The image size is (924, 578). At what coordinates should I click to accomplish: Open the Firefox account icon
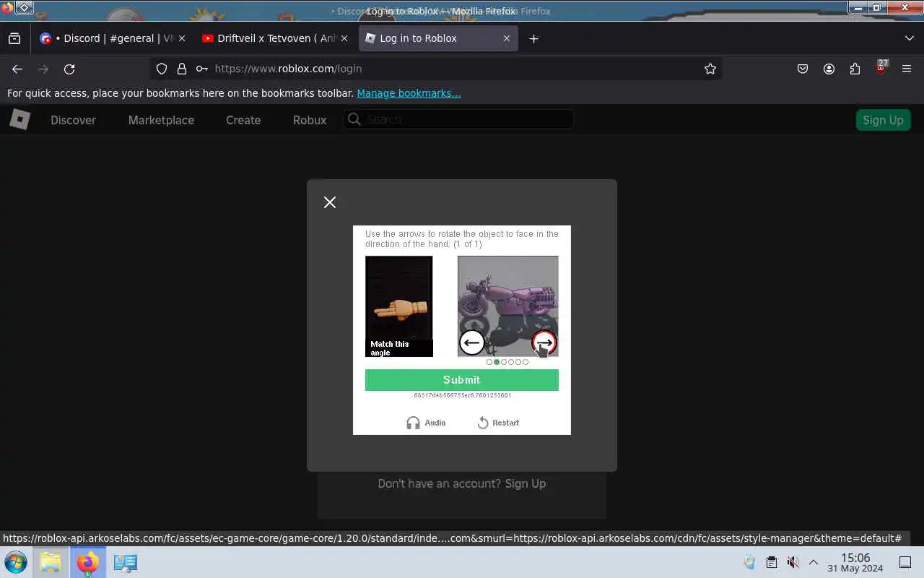tap(829, 69)
